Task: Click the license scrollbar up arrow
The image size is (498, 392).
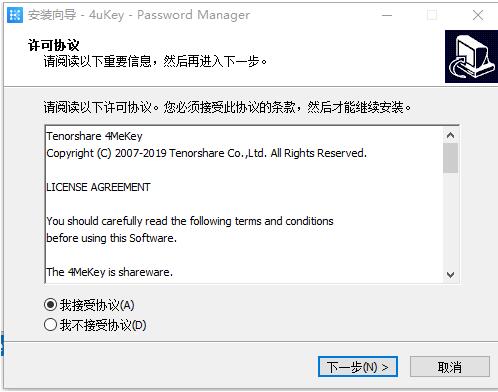Action: pyautogui.click(x=450, y=135)
